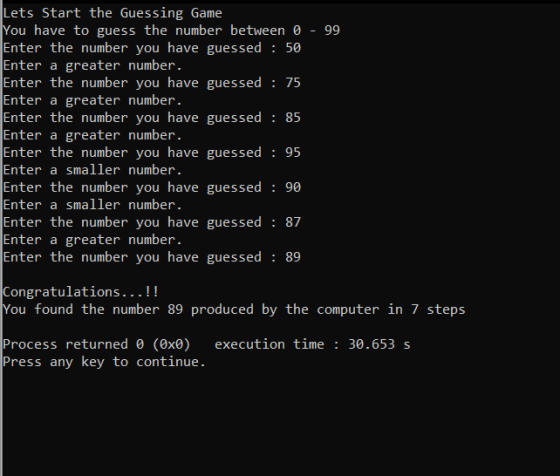Click the final guessed value 89
The width and height of the screenshot is (560, 476).
pyautogui.click(x=293, y=257)
